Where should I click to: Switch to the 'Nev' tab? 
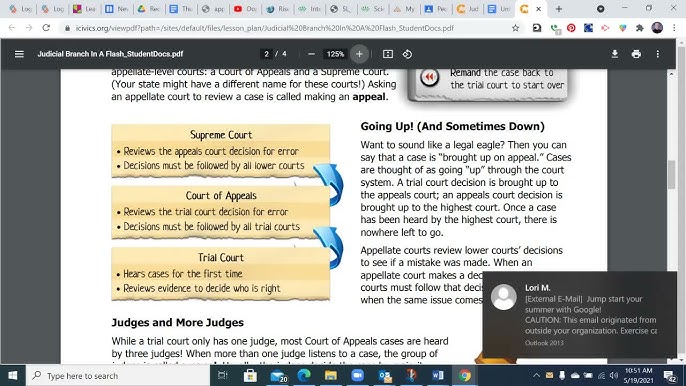point(116,9)
